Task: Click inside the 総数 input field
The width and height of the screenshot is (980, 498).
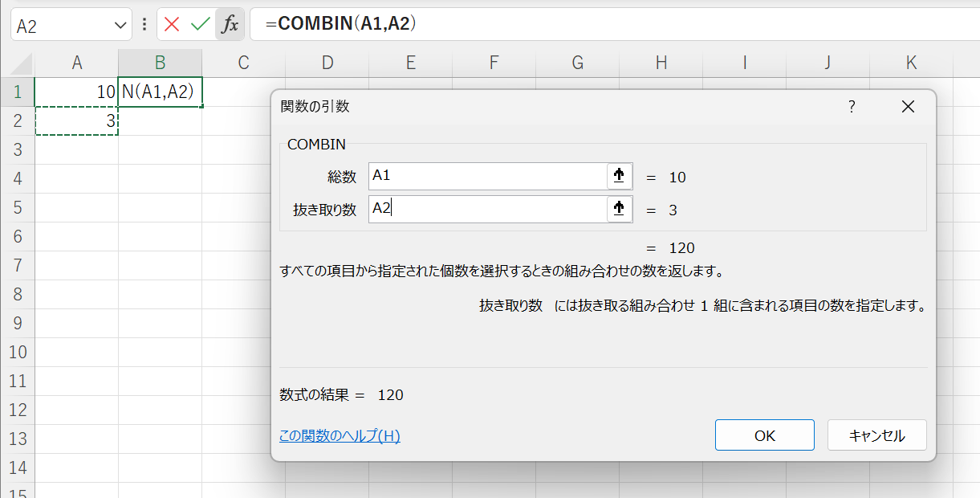Action: 487,177
